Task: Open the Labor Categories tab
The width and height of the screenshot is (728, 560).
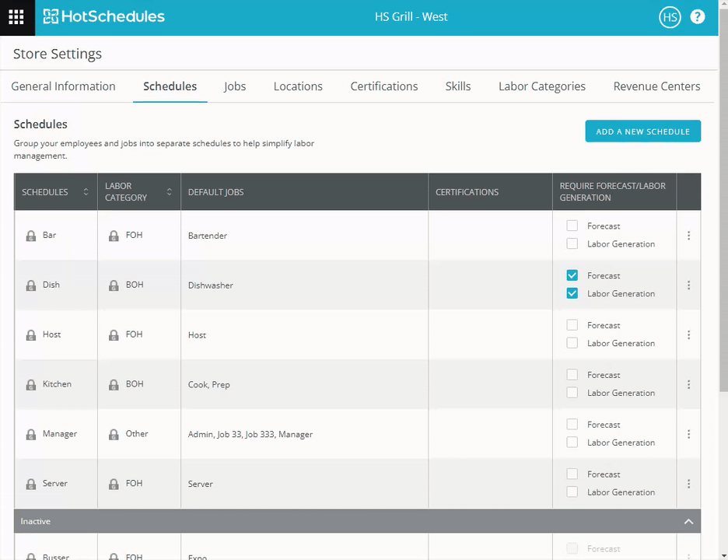Action: coord(541,86)
